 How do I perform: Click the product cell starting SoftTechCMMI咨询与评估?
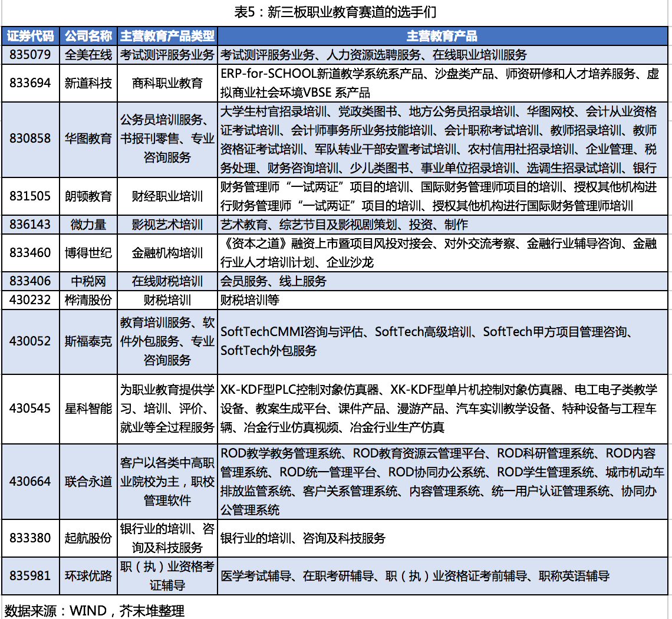(443, 342)
